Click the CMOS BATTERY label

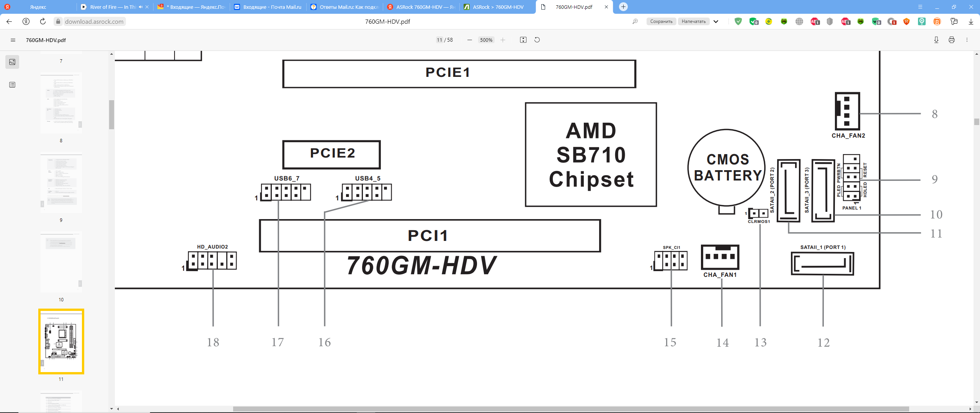click(x=728, y=167)
